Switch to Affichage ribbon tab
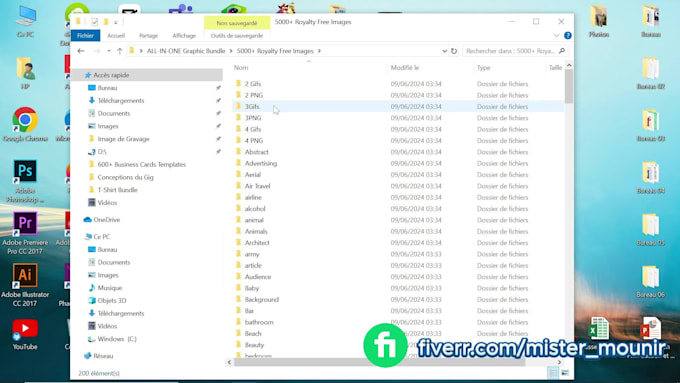The width and height of the screenshot is (680, 383). tap(184, 36)
